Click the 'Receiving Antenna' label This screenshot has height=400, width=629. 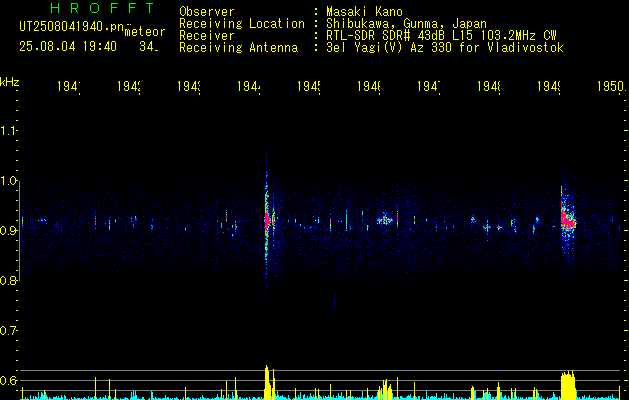tap(238, 48)
